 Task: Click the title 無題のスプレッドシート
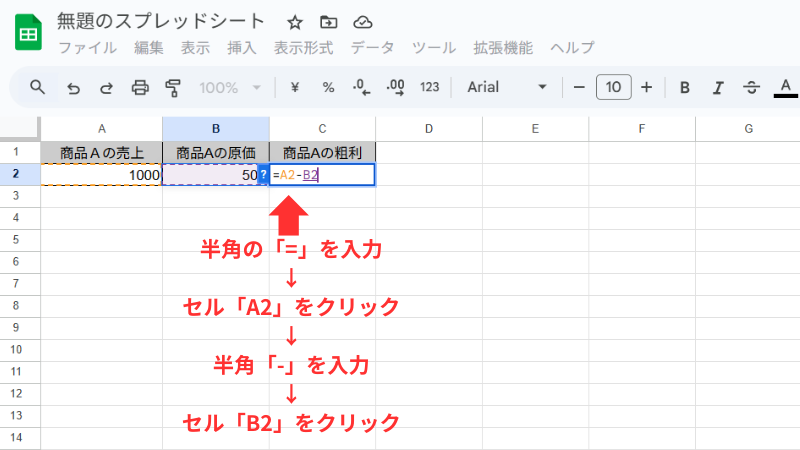[161, 21]
